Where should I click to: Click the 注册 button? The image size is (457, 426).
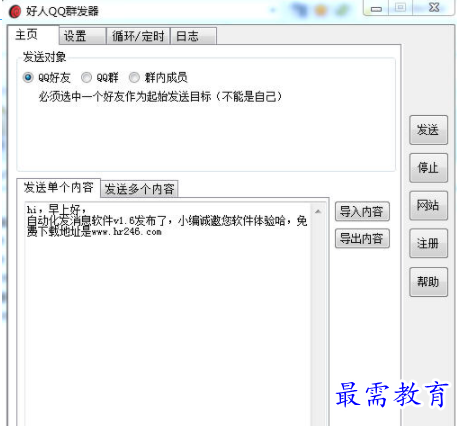point(428,243)
